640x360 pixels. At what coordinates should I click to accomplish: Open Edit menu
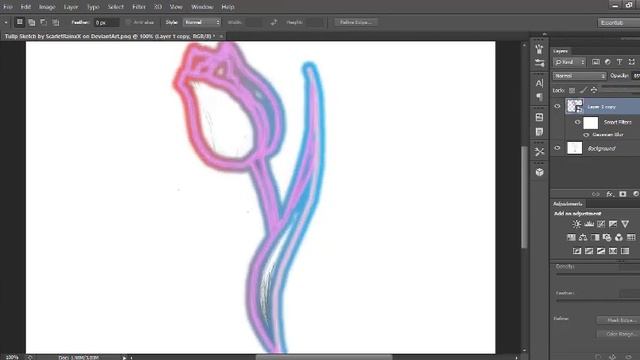coord(25,7)
